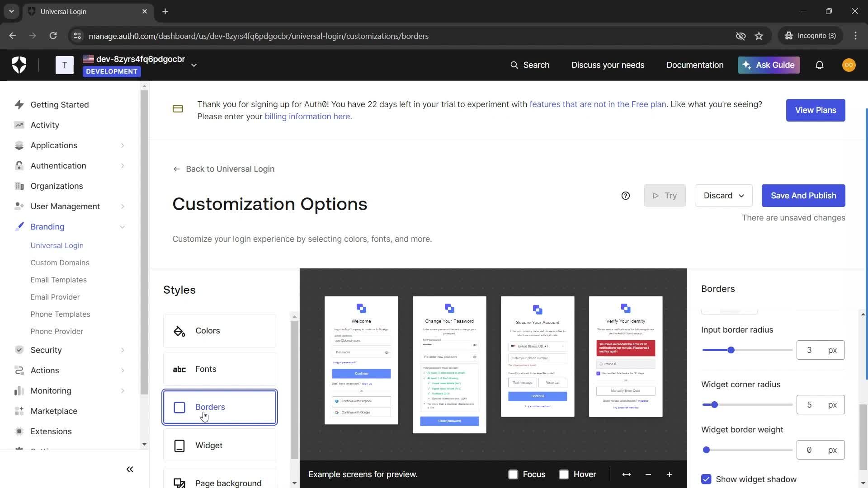868x488 pixels.
Task: Open Phone Templates in sidebar
Action: click(60, 314)
